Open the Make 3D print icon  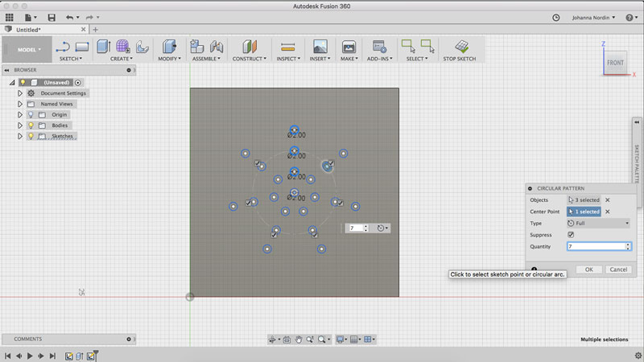click(x=349, y=47)
